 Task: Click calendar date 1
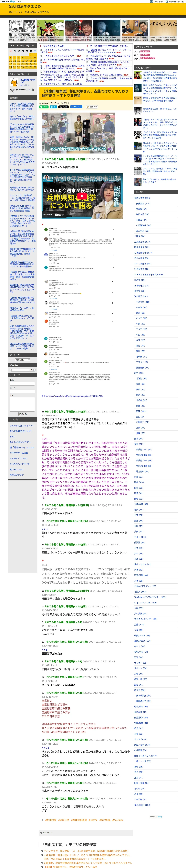[x=31, y=54]
